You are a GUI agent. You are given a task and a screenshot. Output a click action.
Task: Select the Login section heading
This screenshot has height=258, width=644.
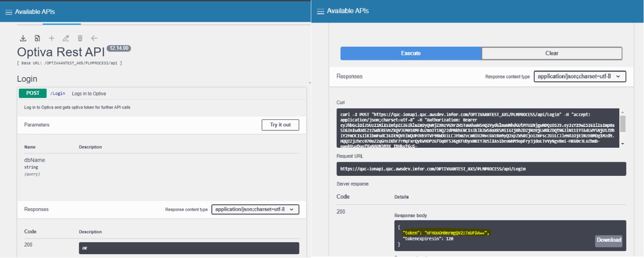pyautogui.click(x=27, y=79)
